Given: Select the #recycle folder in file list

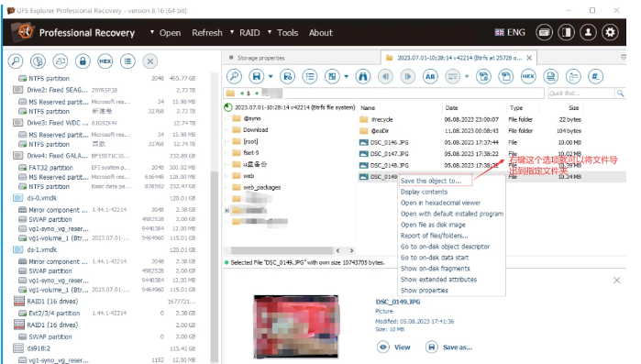Looking at the screenshot, I should pos(381,120).
